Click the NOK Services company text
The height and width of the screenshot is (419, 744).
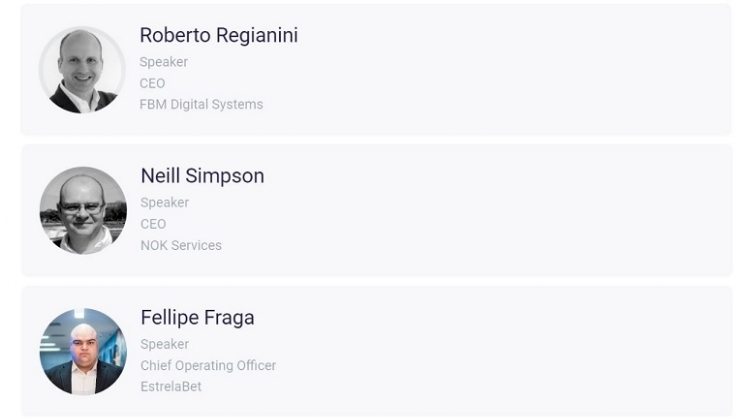[x=181, y=245]
